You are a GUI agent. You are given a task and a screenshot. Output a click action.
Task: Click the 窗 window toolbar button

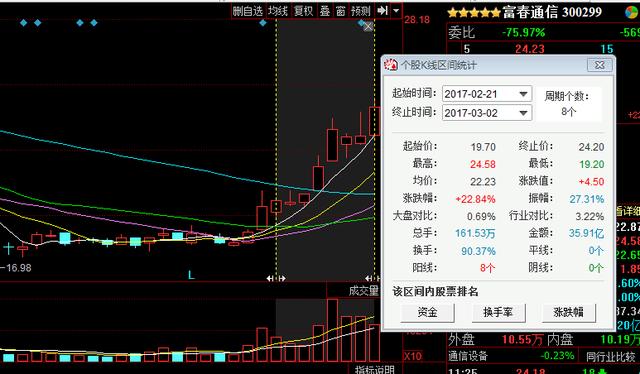[x=341, y=11]
